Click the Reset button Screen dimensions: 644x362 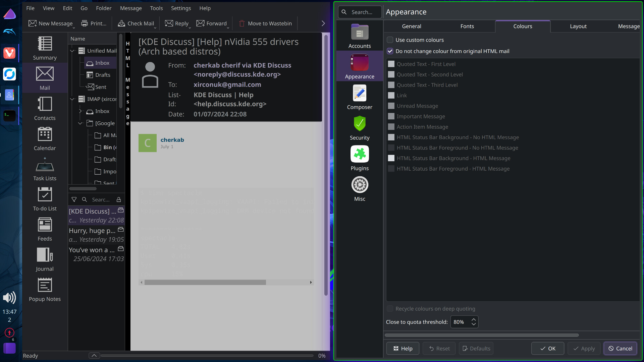(x=439, y=349)
